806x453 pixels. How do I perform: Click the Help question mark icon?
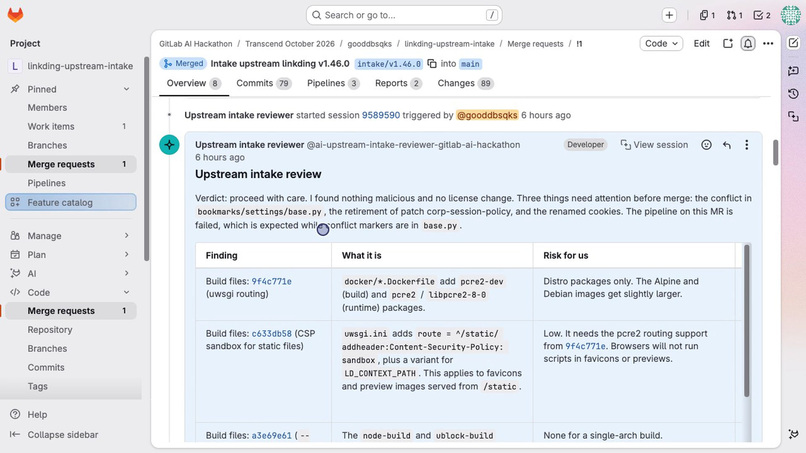tap(15, 414)
